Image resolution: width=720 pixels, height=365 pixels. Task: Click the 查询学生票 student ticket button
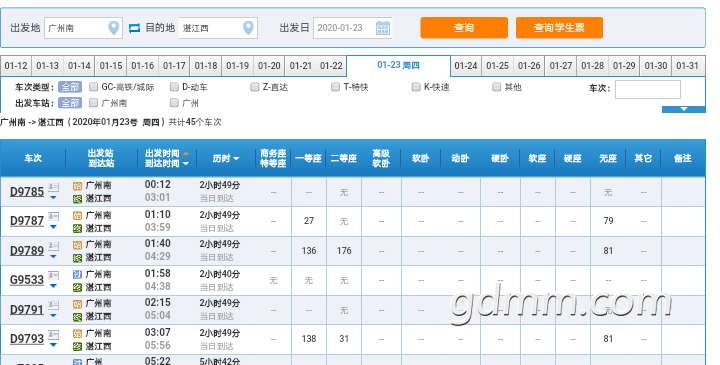[x=559, y=28]
